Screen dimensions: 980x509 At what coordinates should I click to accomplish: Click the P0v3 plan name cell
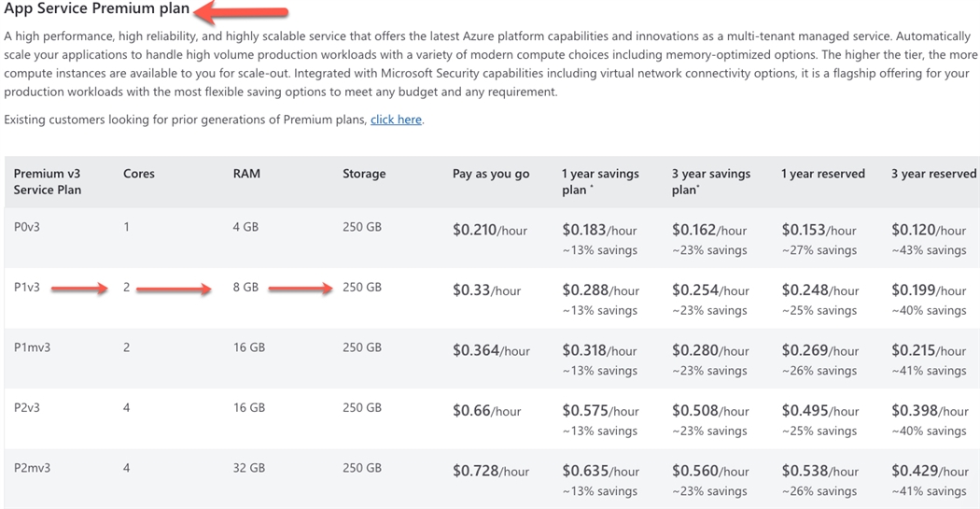pyautogui.click(x=27, y=227)
